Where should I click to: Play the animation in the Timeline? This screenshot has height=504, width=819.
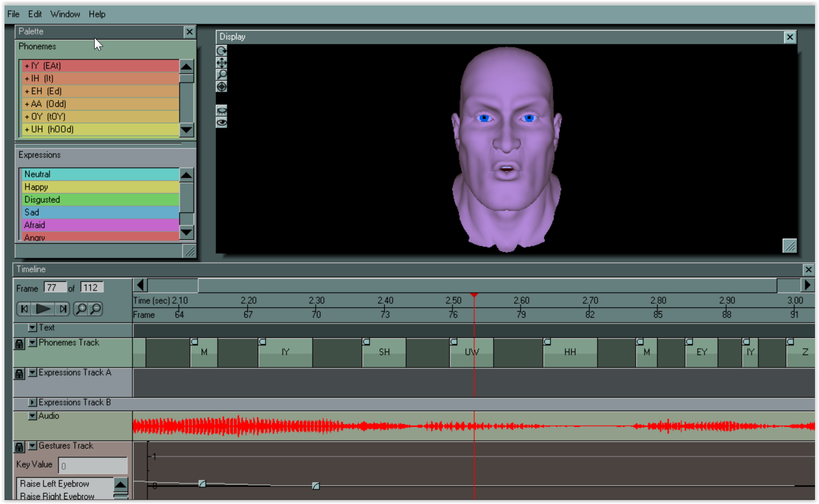coord(43,309)
